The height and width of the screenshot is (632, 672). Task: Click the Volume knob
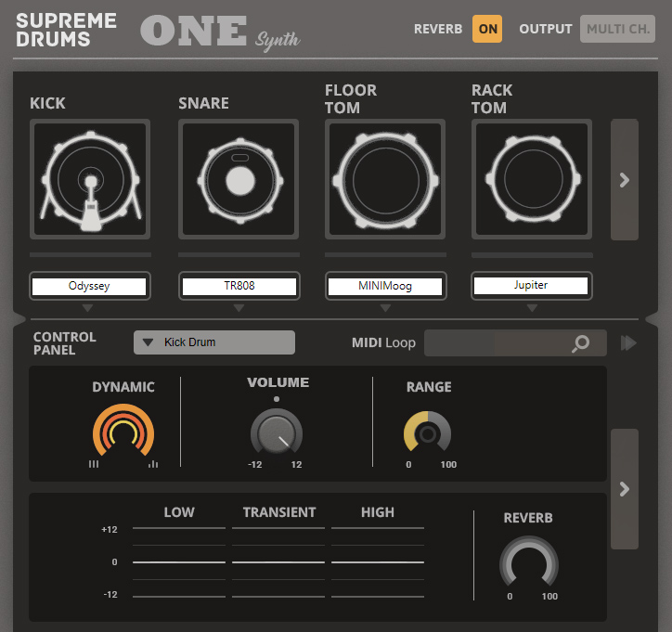(x=276, y=433)
